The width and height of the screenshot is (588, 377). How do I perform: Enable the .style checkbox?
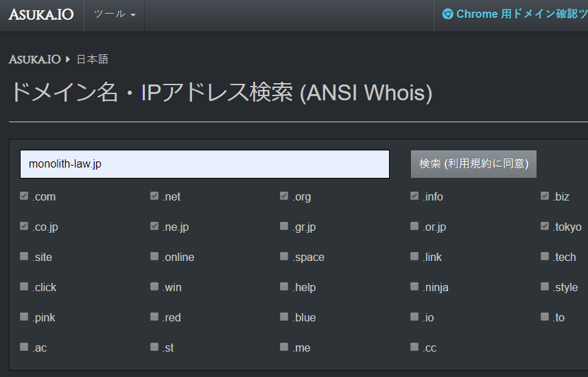[545, 286]
